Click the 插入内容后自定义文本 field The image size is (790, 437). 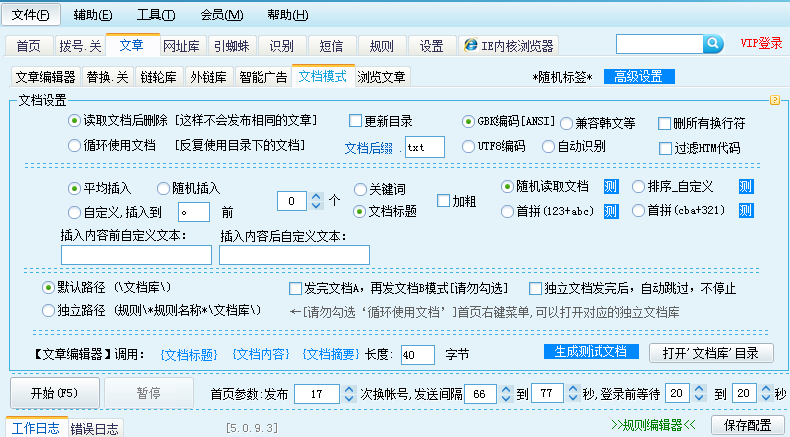click(x=294, y=255)
